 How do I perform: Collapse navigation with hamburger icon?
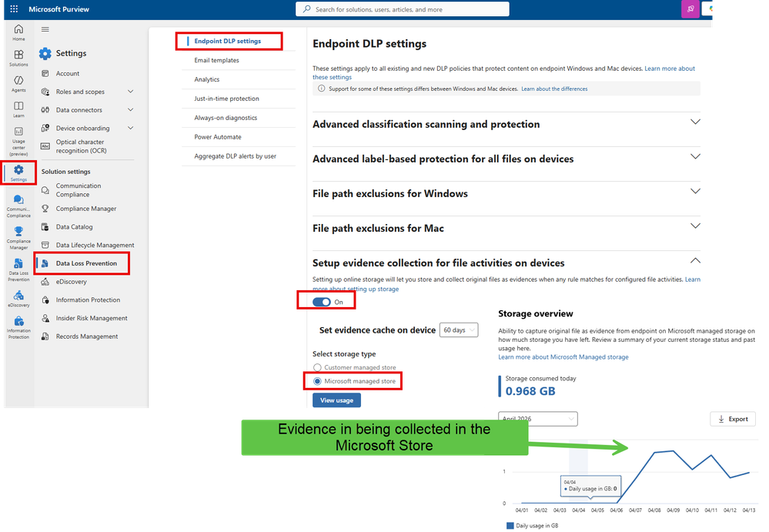[45, 29]
